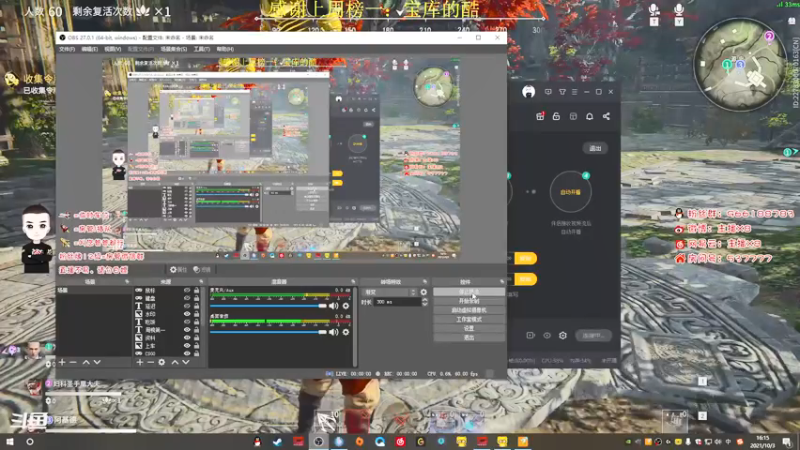This screenshot has width=800, height=450.
Task: Open settings gear for the first mixer track
Action: (x=346, y=306)
